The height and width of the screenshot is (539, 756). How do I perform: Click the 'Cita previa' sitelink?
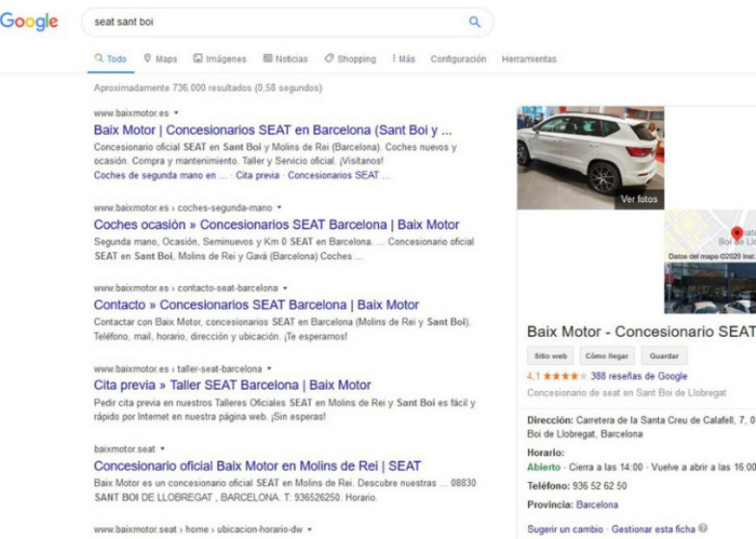point(258,175)
